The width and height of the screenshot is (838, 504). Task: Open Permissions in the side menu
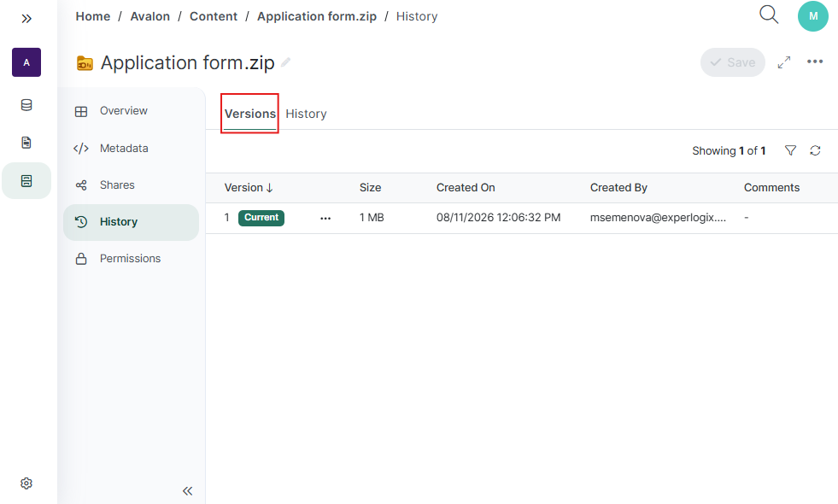coord(131,259)
